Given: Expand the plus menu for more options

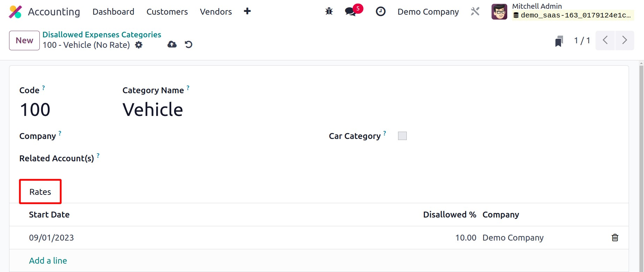Looking at the screenshot, I should pos(247,12).
